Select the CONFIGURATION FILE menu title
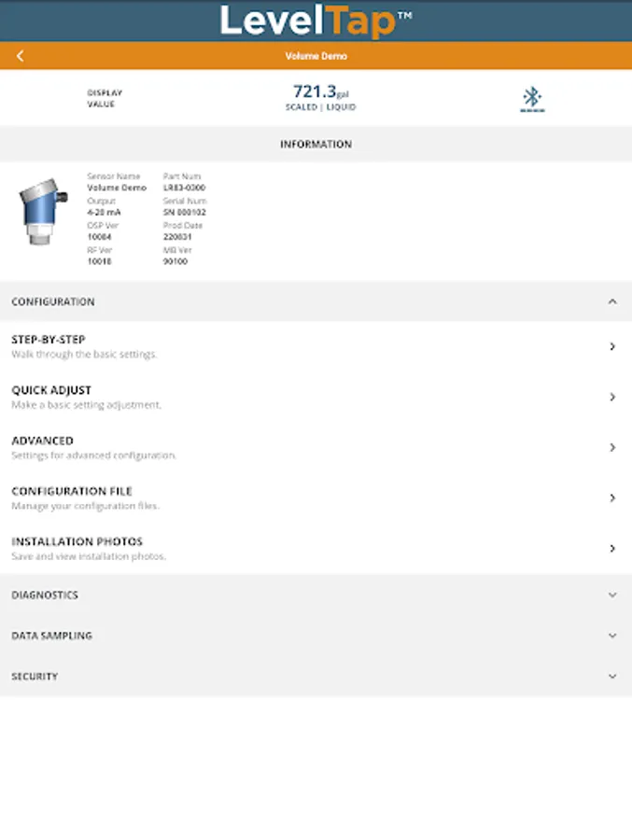 (x=72, y=491)
